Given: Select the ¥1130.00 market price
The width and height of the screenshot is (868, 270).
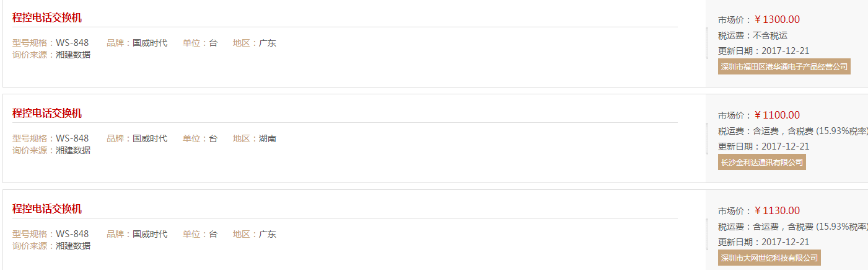Looking at the screenshot, I should (777, 210).
